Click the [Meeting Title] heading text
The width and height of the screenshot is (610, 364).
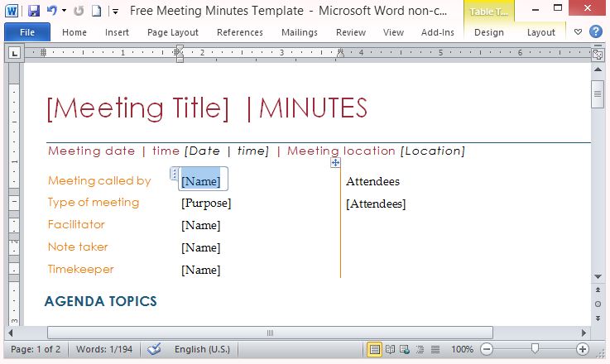137,108
